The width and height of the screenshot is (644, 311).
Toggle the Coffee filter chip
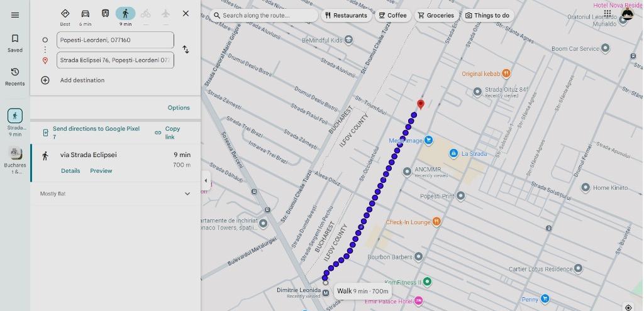point(393,15)
